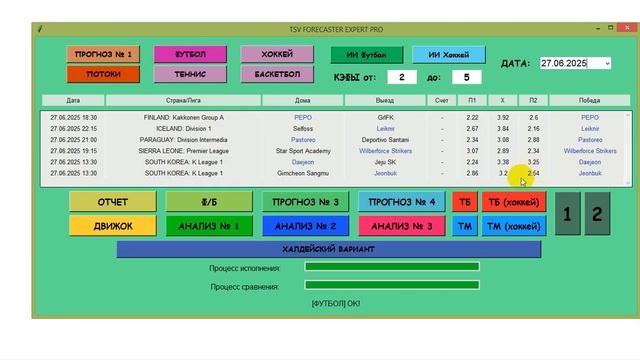The height and width of the screenshot is (360, 640).
Task: Click the X column header
Action: tap(502, 100)
